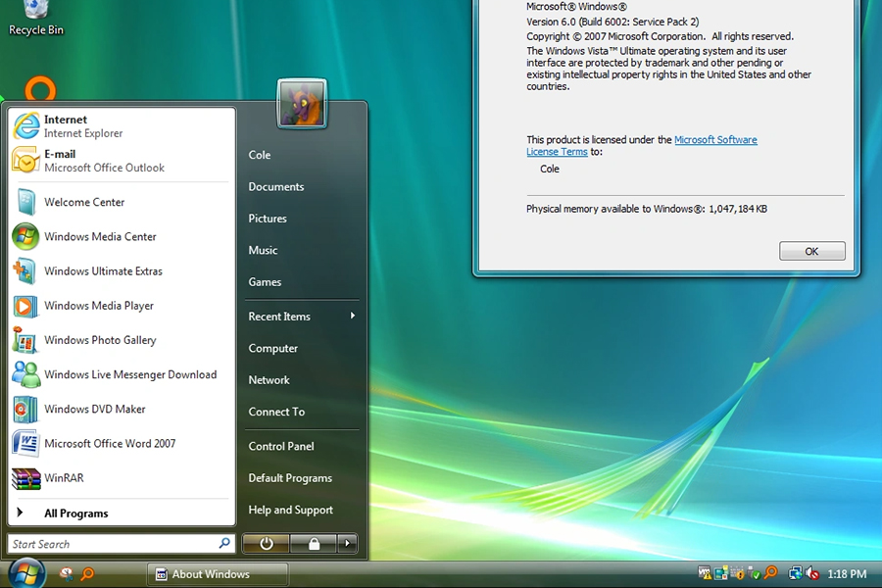This screenshot has height=588, width=882.
Task: Click OK to close the About Windows dialog
Action: coord(811,250)
